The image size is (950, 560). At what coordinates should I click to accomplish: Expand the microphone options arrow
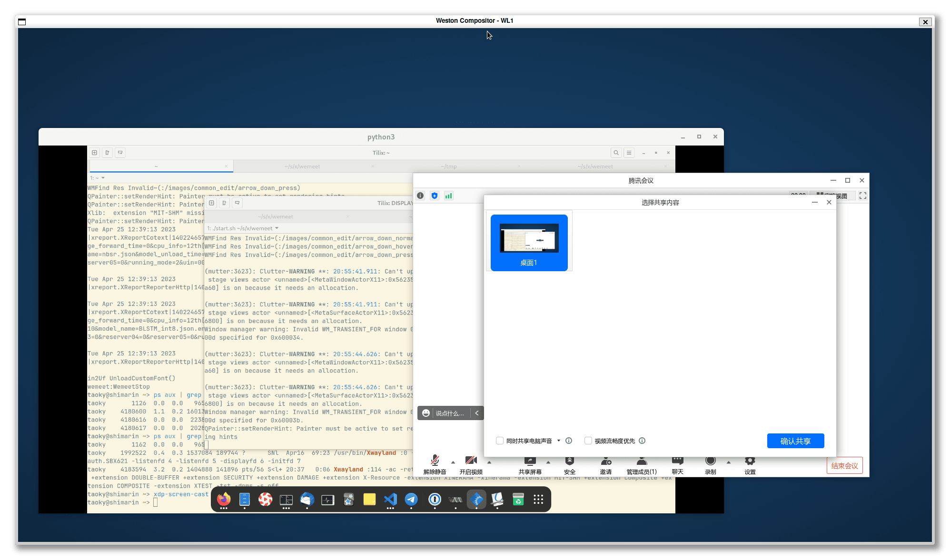pos(453,462)
